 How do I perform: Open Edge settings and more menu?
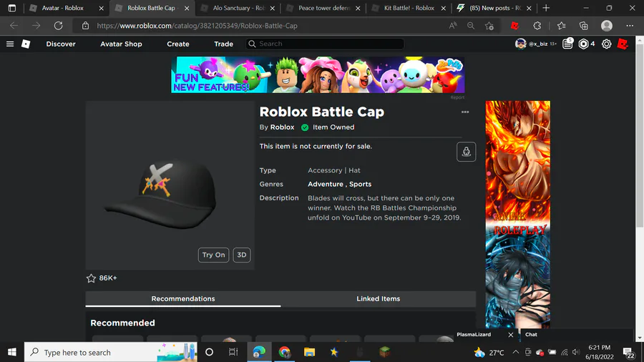tap(630, 26)
